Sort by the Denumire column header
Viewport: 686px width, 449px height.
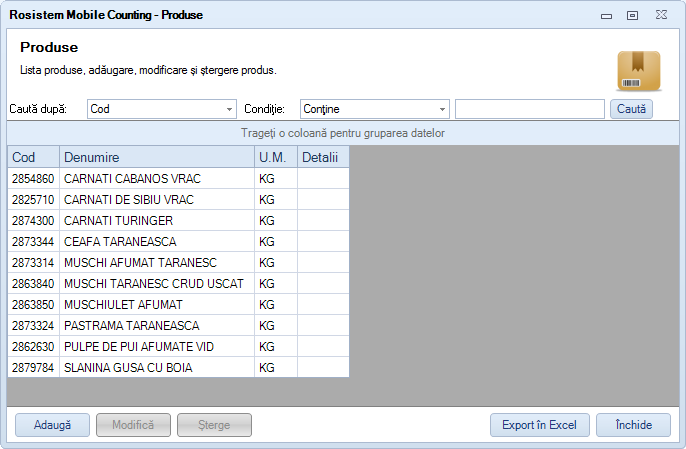point(156,157)
